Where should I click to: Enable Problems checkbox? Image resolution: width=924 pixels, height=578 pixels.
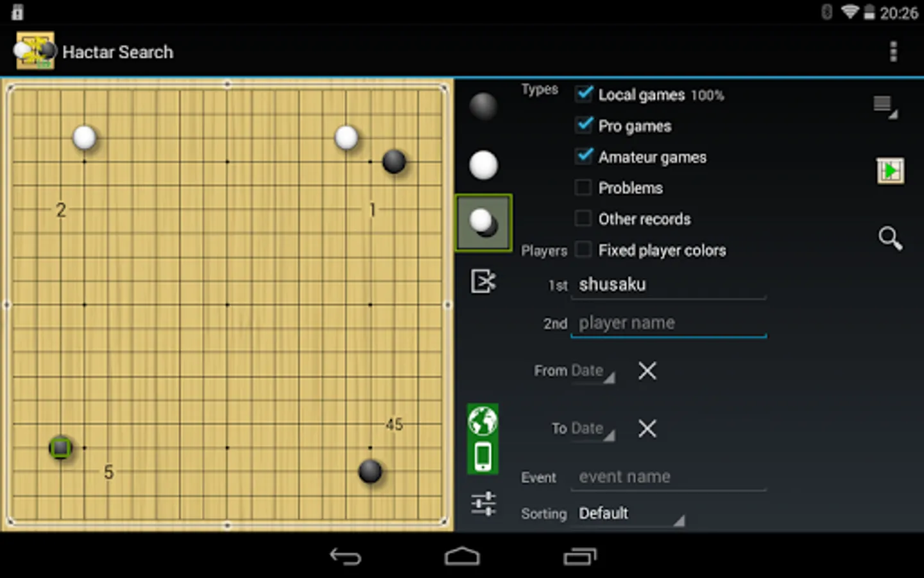[583, 188]
